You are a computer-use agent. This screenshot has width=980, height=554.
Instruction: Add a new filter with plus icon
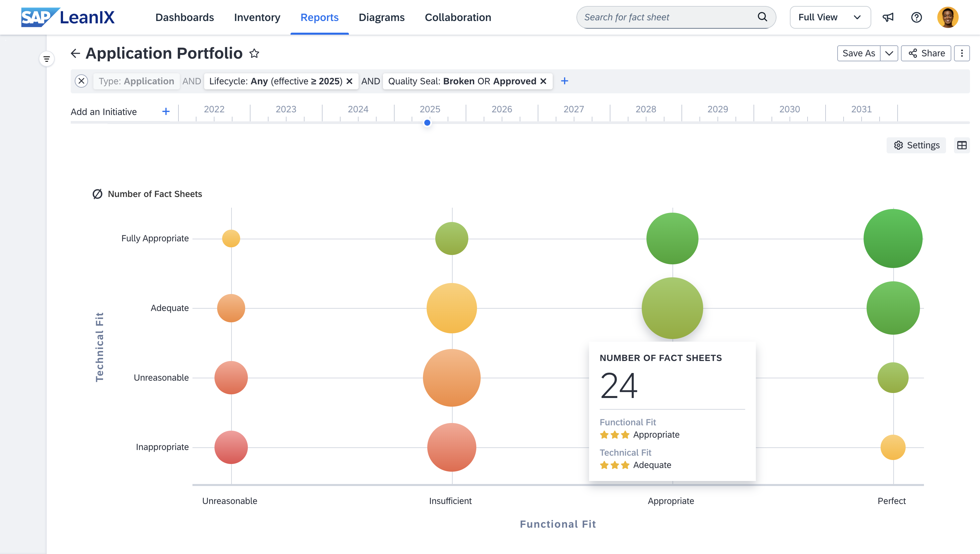point(565,81)
